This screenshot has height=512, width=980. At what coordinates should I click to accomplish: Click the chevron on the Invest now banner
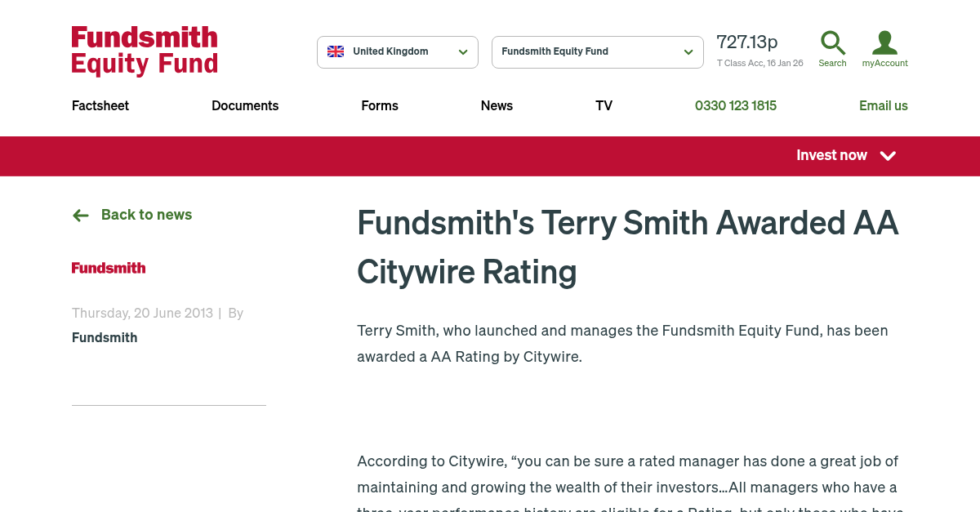[888, 156]
